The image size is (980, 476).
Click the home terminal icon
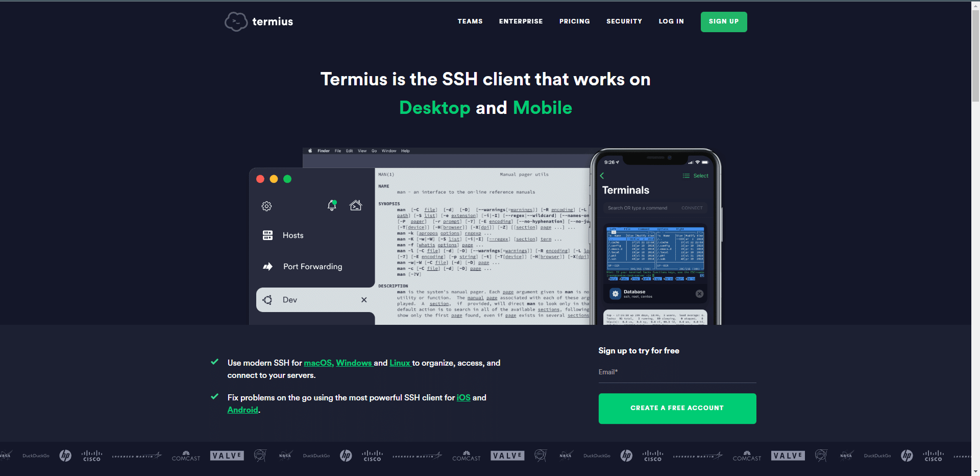point(356,205)
